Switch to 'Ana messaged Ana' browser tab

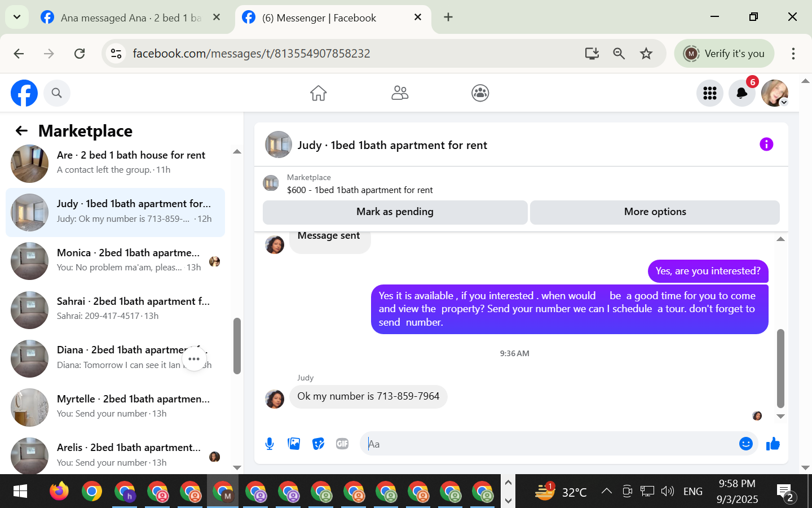[x=131, y=17]
